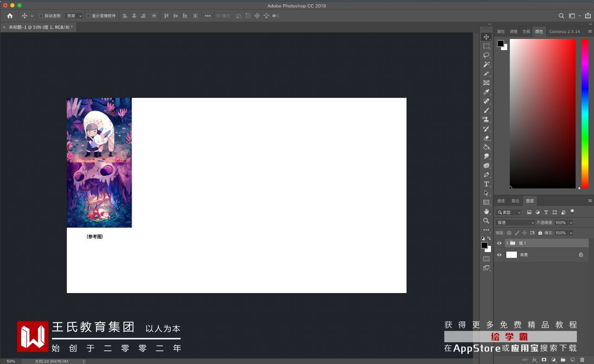Add a layer style with fx icon

click(535, 360)
